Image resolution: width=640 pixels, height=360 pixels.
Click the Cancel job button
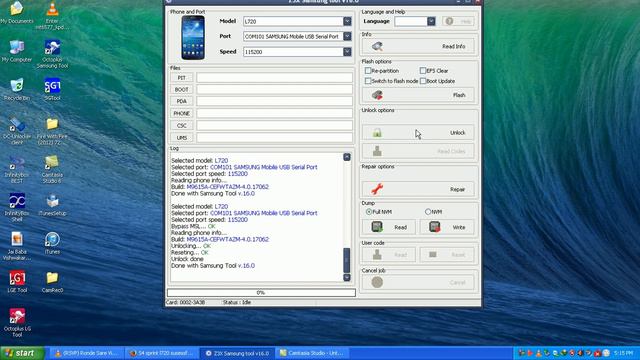[x=418, y=282]
